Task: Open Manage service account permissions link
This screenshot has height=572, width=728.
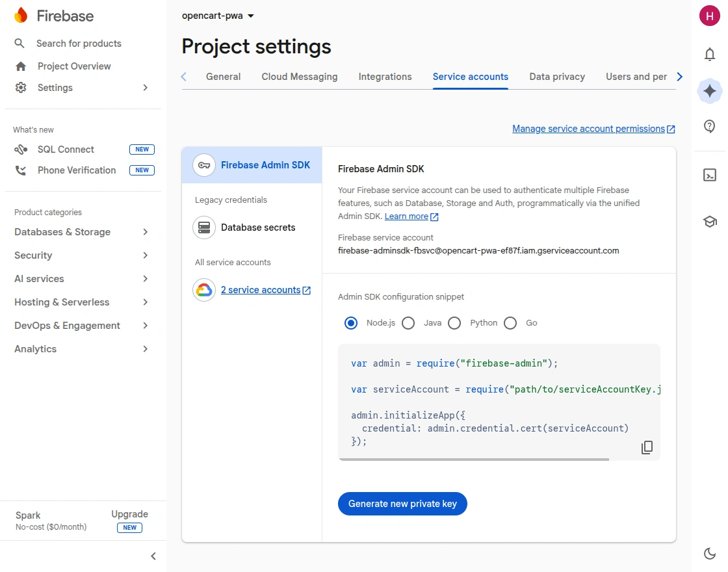Action: click(589, 129)
